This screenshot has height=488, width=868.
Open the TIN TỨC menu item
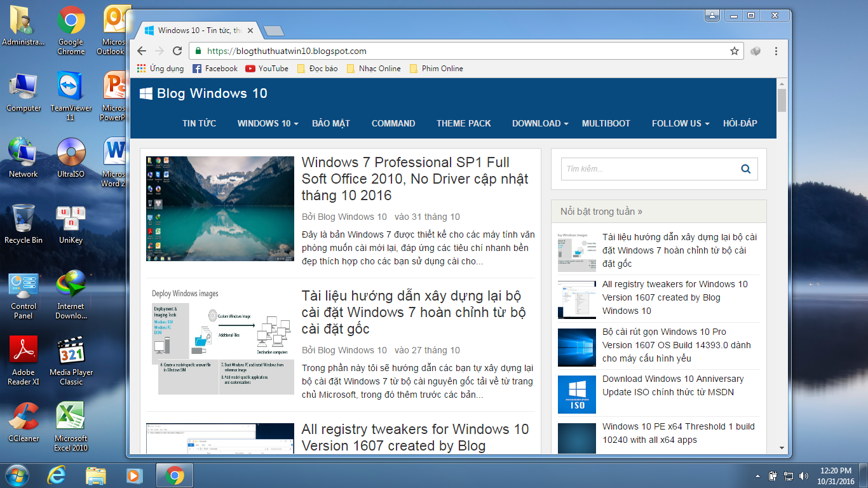click(x=199, y=123)
